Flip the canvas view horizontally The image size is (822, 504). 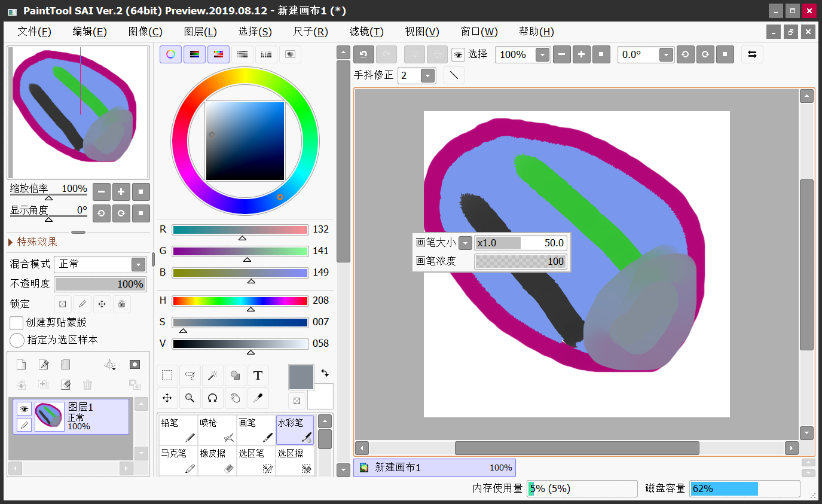[x=752, y=54]
